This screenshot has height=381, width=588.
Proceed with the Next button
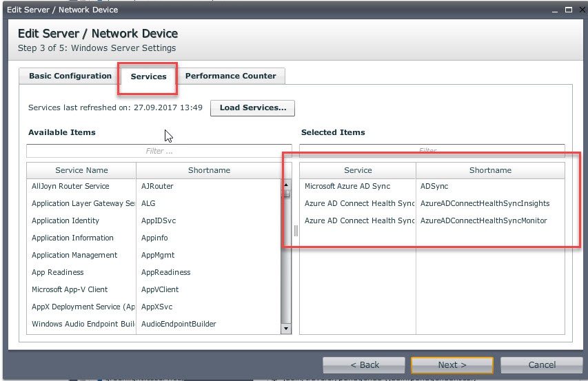click(x=452, y=365)
